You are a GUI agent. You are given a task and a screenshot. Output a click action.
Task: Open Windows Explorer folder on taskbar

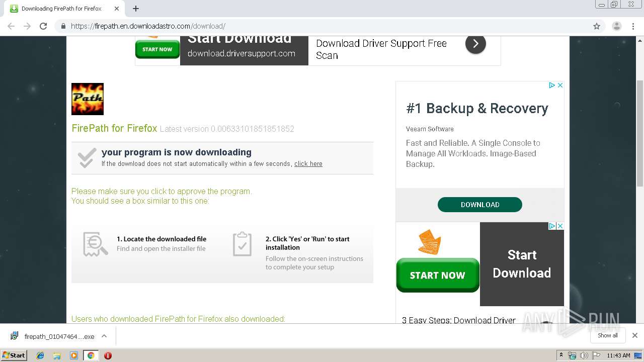click(x=57, y=355)
